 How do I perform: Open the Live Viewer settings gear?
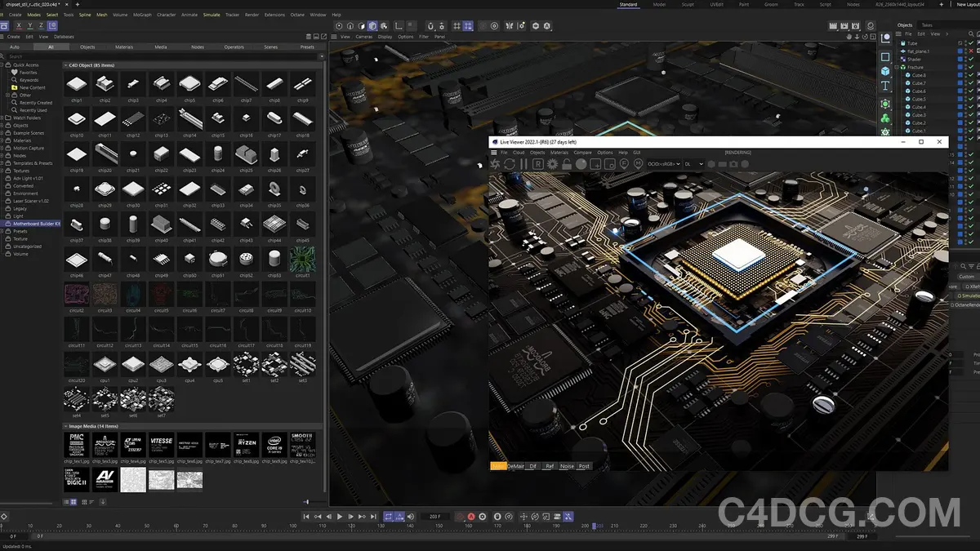pyautogui.click(x=552, y=163)
